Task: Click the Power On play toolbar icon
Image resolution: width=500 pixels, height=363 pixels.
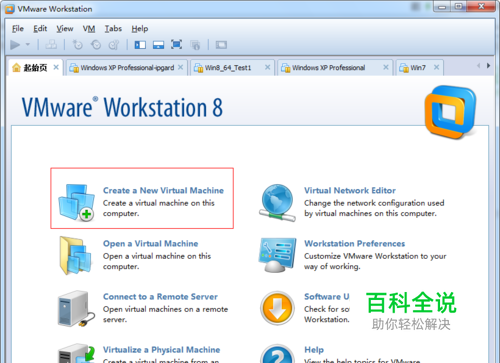Action: point(15,44)
